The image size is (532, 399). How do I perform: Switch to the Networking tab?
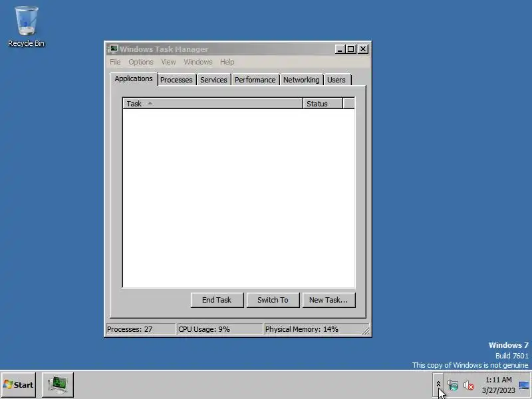[301, 80]
